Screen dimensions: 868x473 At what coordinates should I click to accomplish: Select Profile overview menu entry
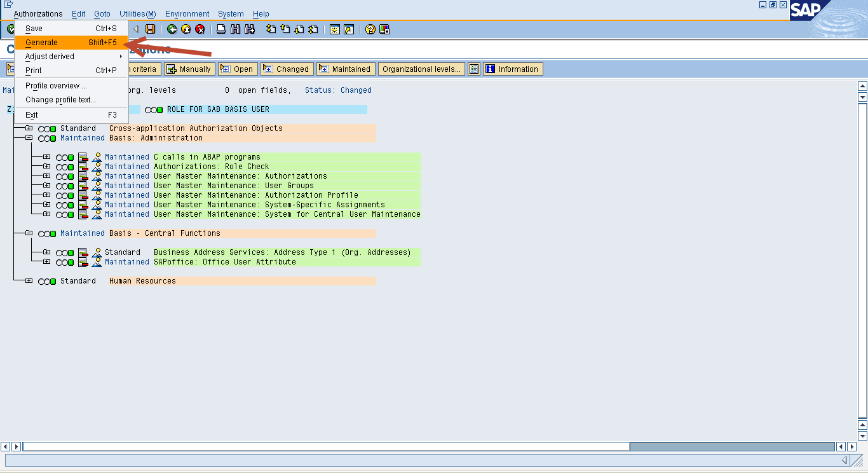point(71,86)
